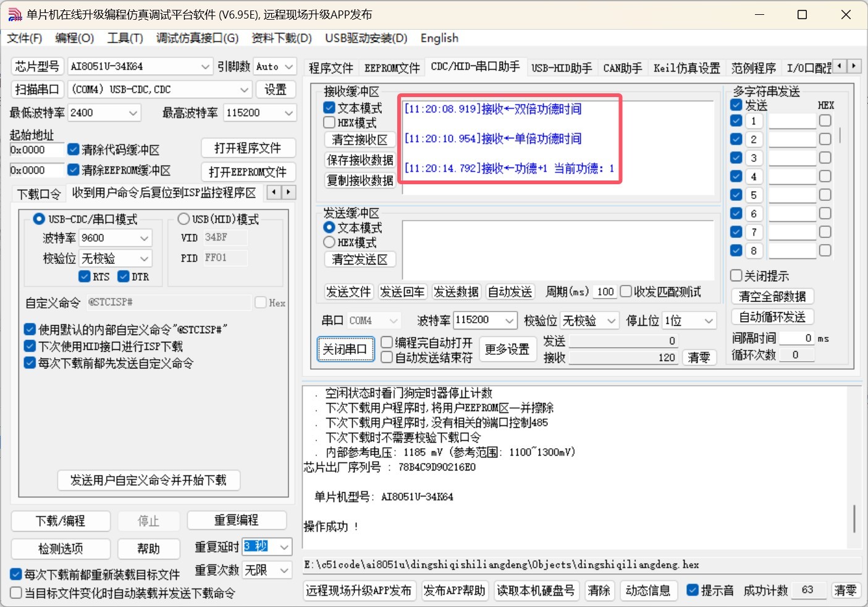This screenshot has height=607, width=868.
Task: Enable 收发匹配测试 checkbox
Action: pos(626,291)
